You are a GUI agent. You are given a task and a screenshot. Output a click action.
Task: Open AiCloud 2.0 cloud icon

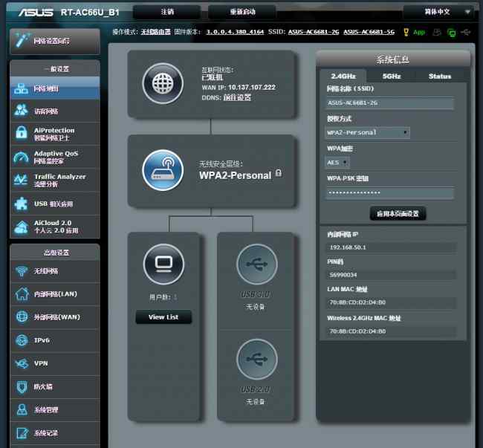21,227
